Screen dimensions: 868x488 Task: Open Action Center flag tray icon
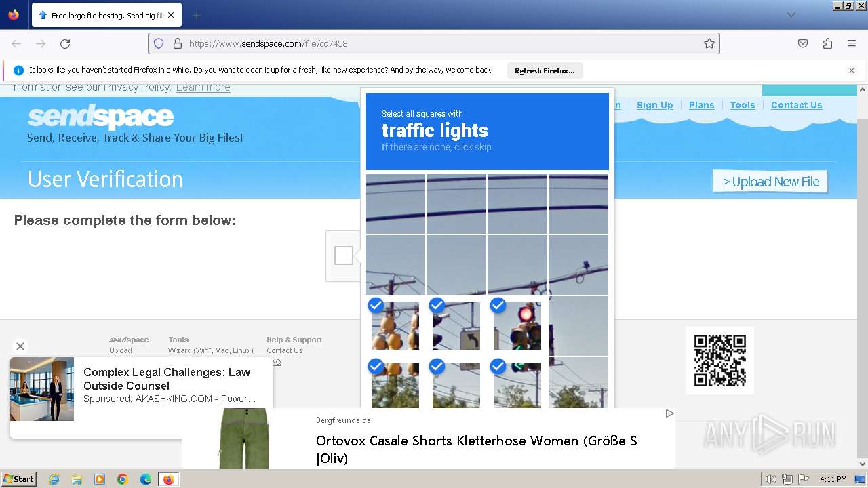click(803, 479)
